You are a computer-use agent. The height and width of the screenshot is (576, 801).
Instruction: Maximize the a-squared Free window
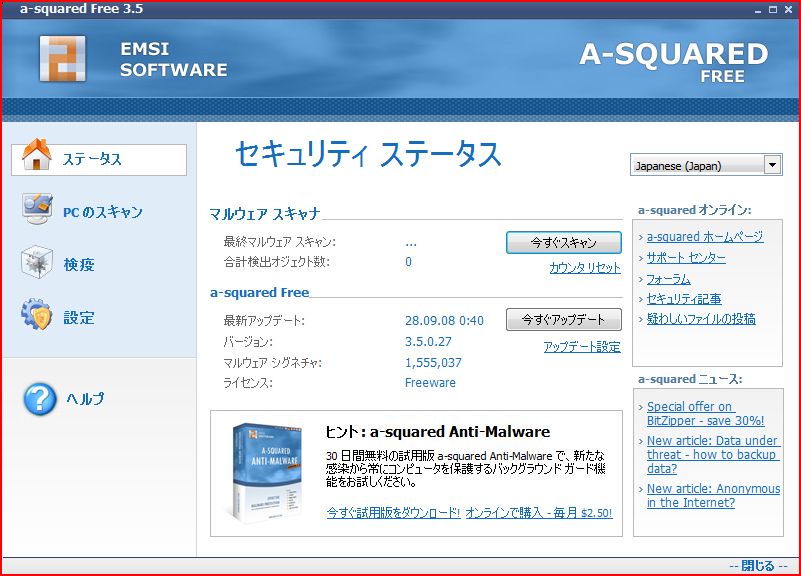coord(773,10)
